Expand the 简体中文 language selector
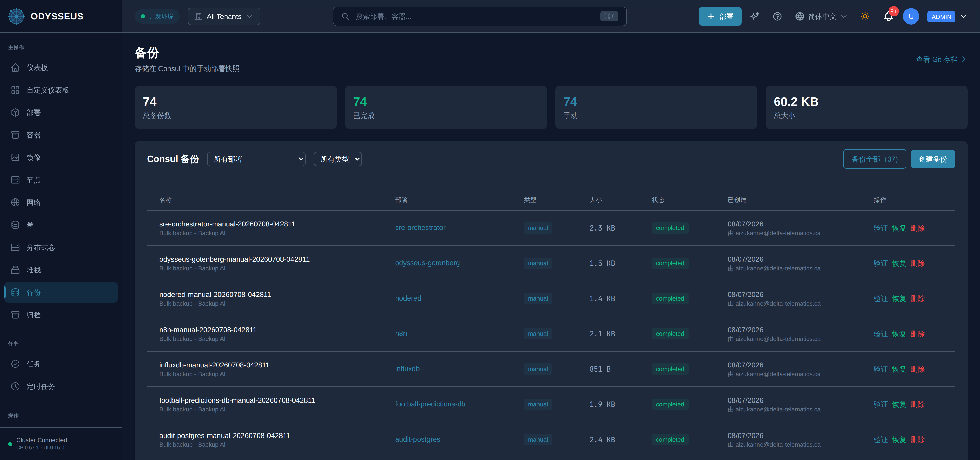 [821, 16]
